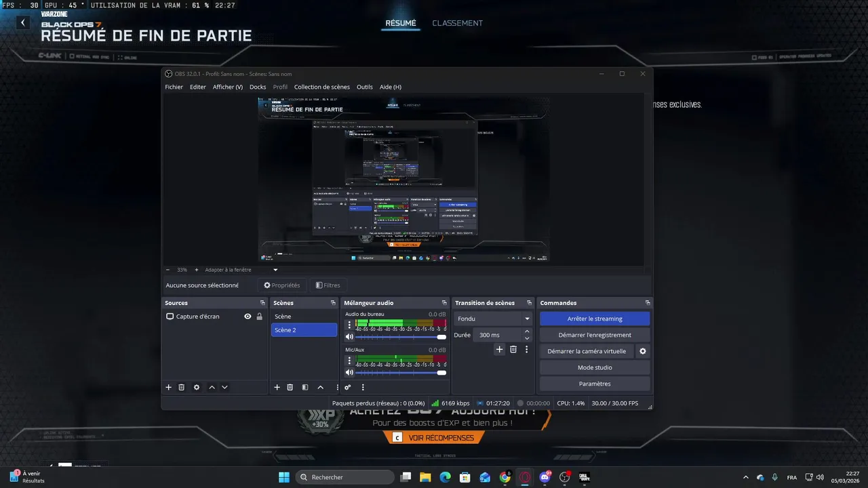Screen dimensions: 868x488
Task: Open Aide (H) menu
Action: (x=391, y=87)
